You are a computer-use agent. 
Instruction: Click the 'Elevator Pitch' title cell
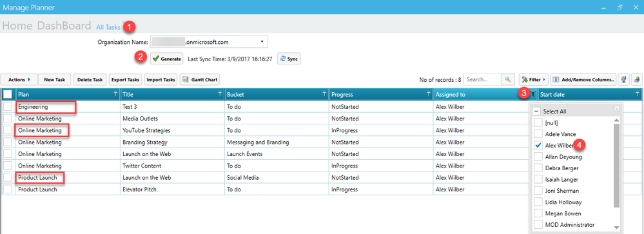(x=173, y=190)
